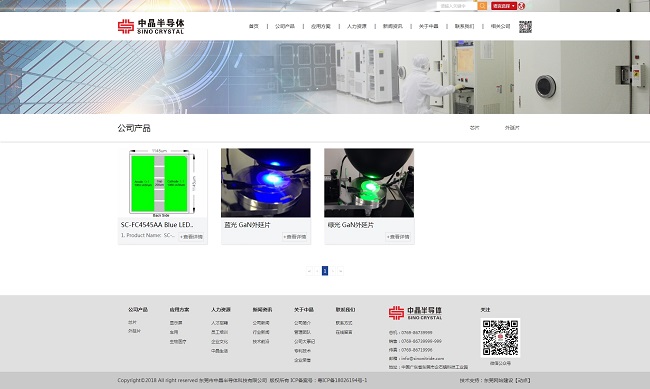This screenshot has height=389, width=650.
Task: Click the Sino Crystal logo in header
Action: pyautogui.click(x=151, y=26)
